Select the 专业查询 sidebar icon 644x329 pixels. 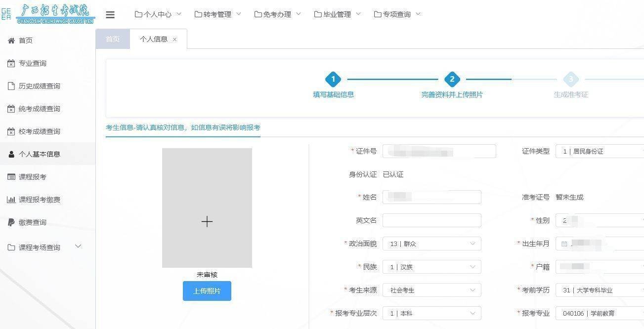tap(11, 63)
